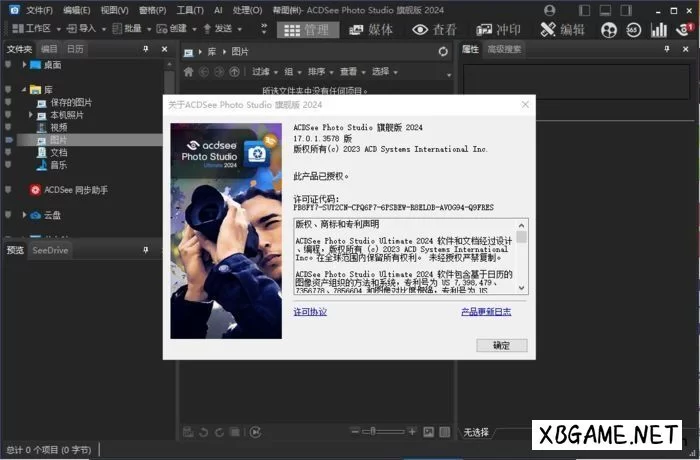Toggle the easy-select marker beside ACDSee 同步助手

click(x=8, y=189)
